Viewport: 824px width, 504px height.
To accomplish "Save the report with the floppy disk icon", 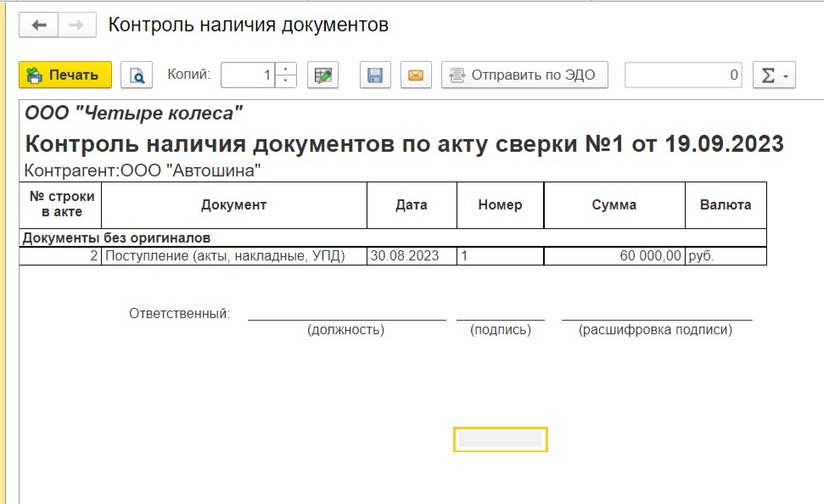I will point(374,76).
